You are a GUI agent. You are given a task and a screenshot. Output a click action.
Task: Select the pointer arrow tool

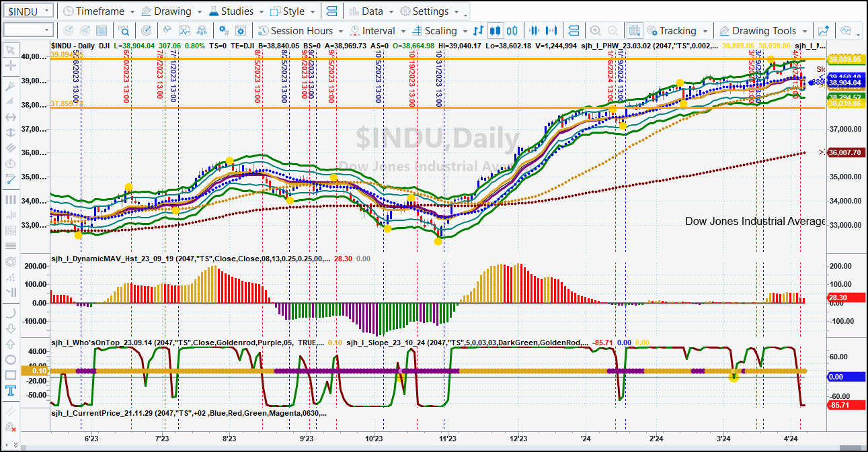[10, 50]
